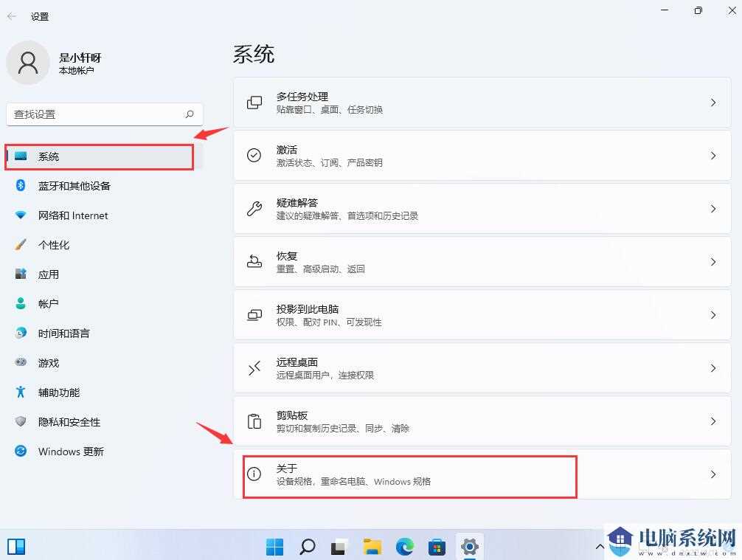
Task: Switch to the Apps section
Action: [49, 274]
